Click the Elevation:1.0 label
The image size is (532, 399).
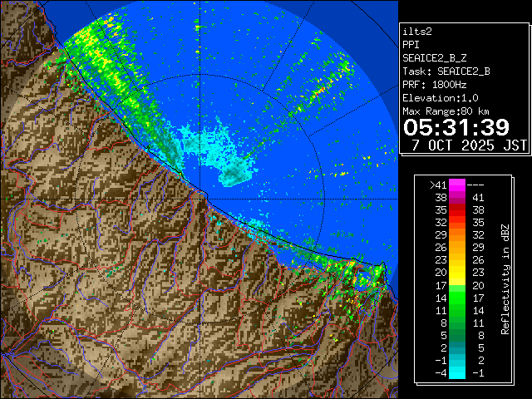coord(441,97)
